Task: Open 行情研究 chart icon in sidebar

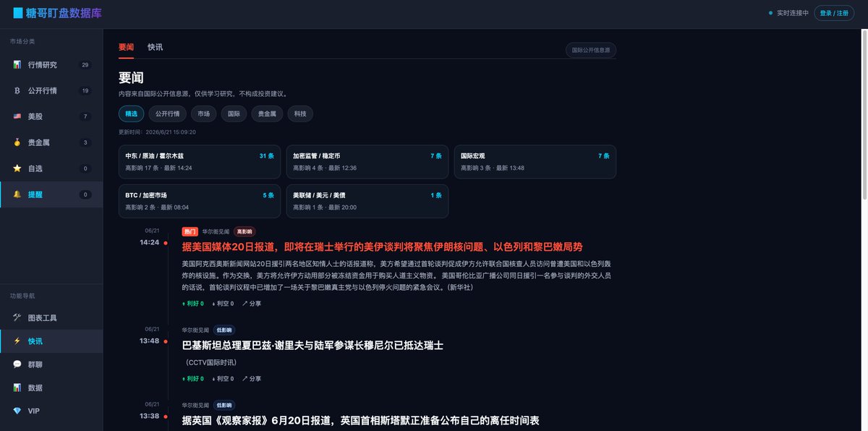Action: [17, 64]
